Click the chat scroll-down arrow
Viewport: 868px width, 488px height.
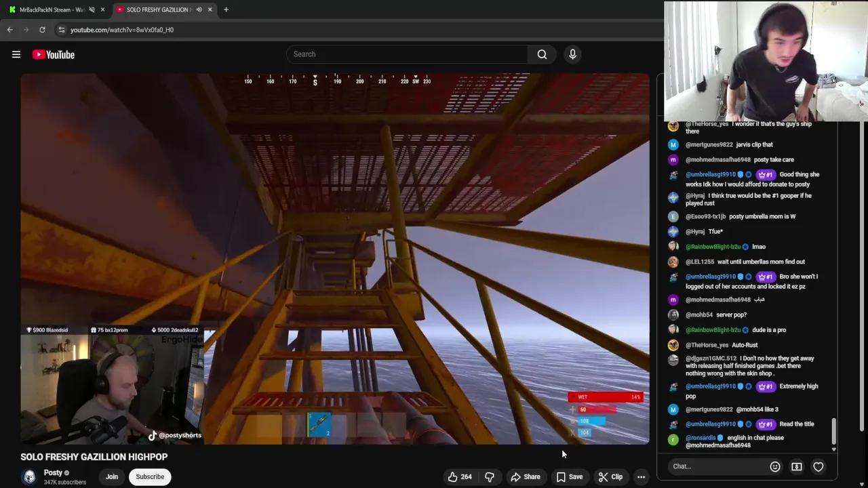coord(833,449)
